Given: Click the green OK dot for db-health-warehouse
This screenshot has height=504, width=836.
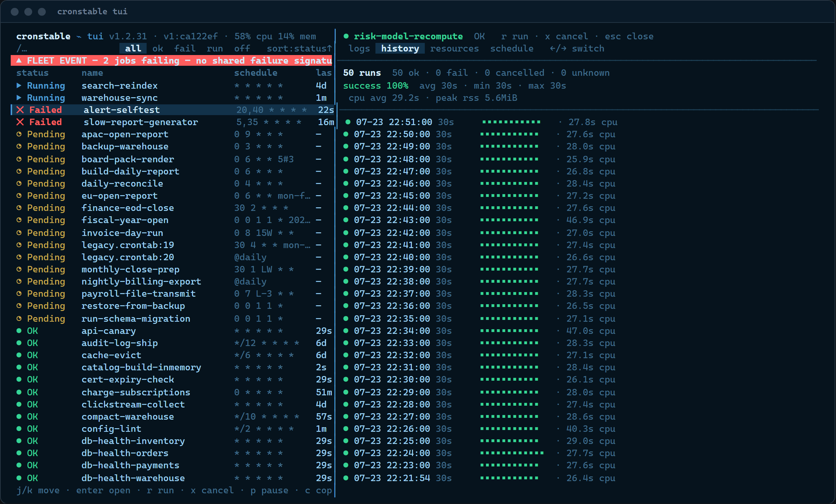Looking at the screenshot, I should (19, 478).
